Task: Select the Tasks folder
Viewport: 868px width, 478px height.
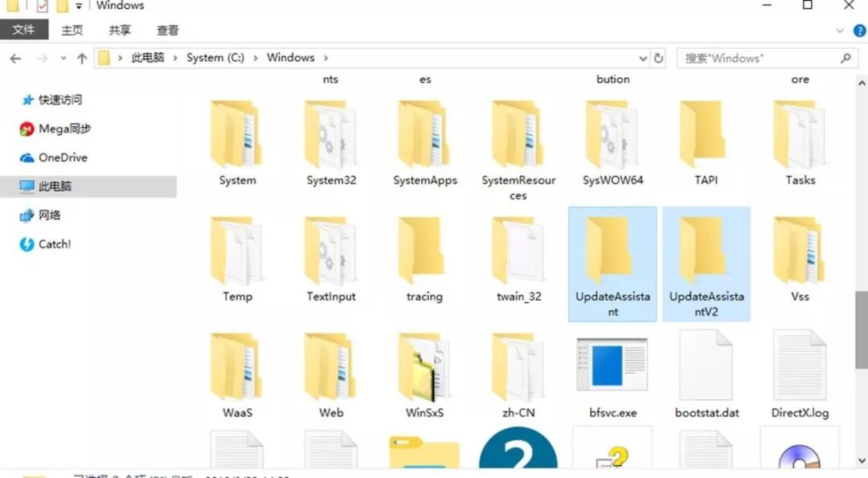Action: coord(800,144)
